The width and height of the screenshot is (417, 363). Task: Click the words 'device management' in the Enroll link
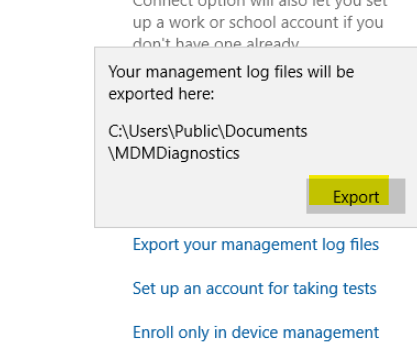tap(305, 333)
